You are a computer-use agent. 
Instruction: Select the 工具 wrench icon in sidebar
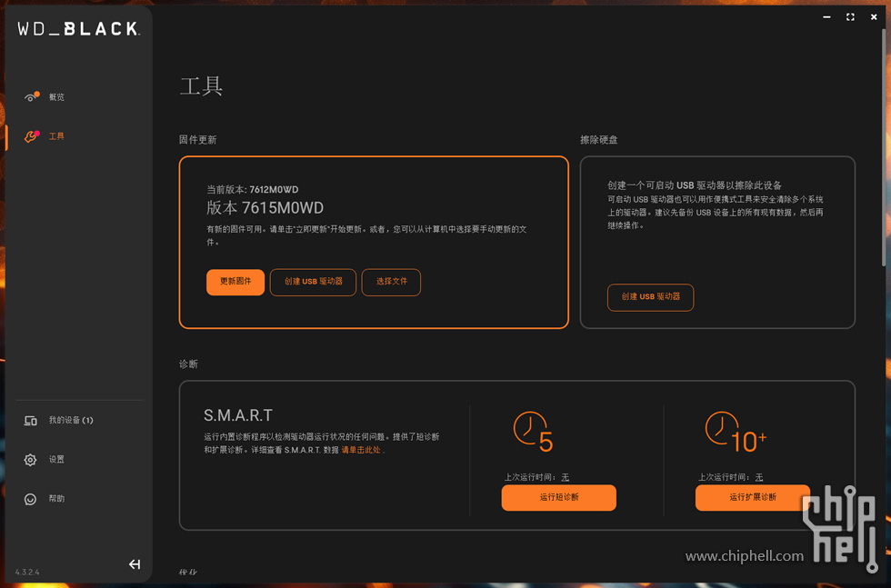point(31,136)
